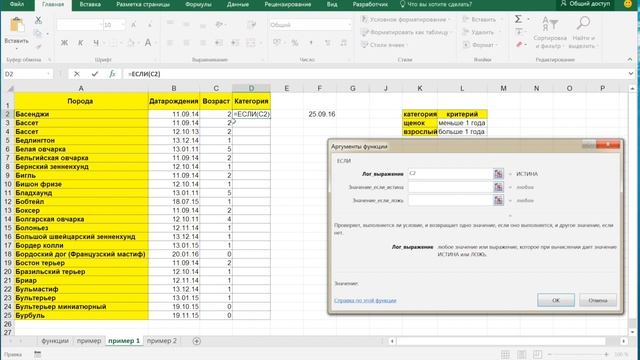Click the font color A icon
Viewport: 640px width, 360px height.
pos(148,42)
